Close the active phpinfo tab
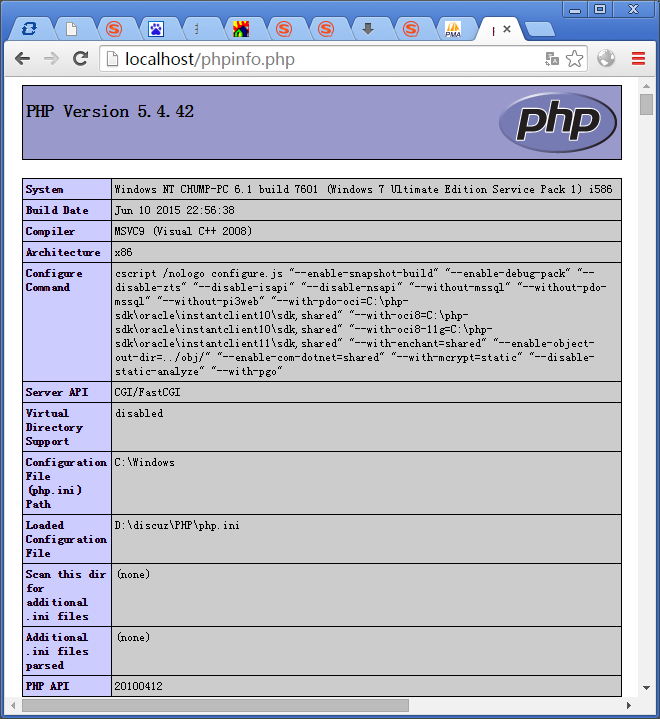This screenshot has height=719, width=660. (x=507, y=29)
